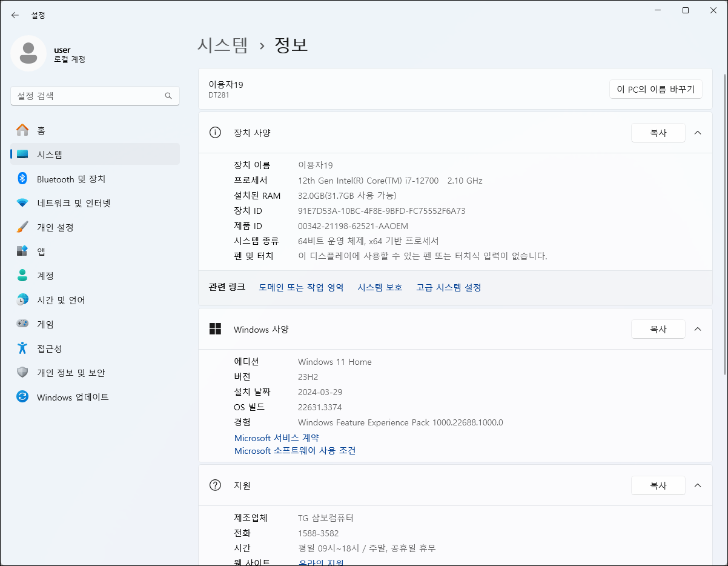Collapse the 지원 section
This screenshot has height=566, width=728.
[698, 485]
